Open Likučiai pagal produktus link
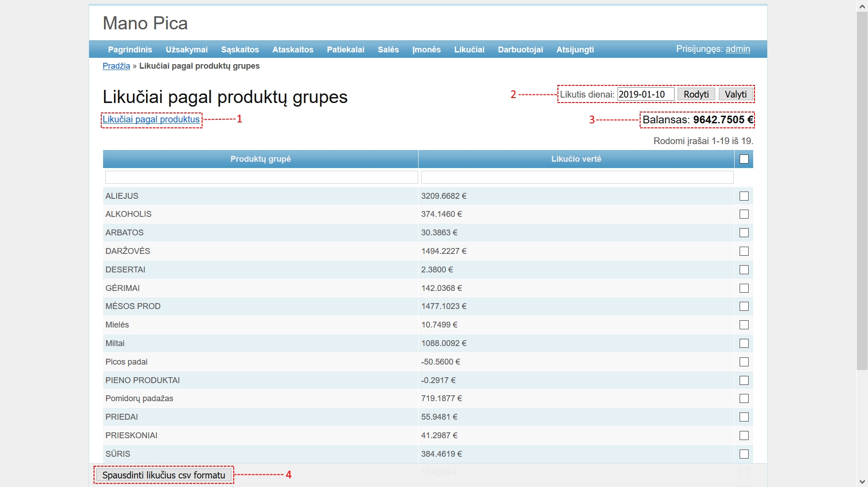 tap(151, 119)
